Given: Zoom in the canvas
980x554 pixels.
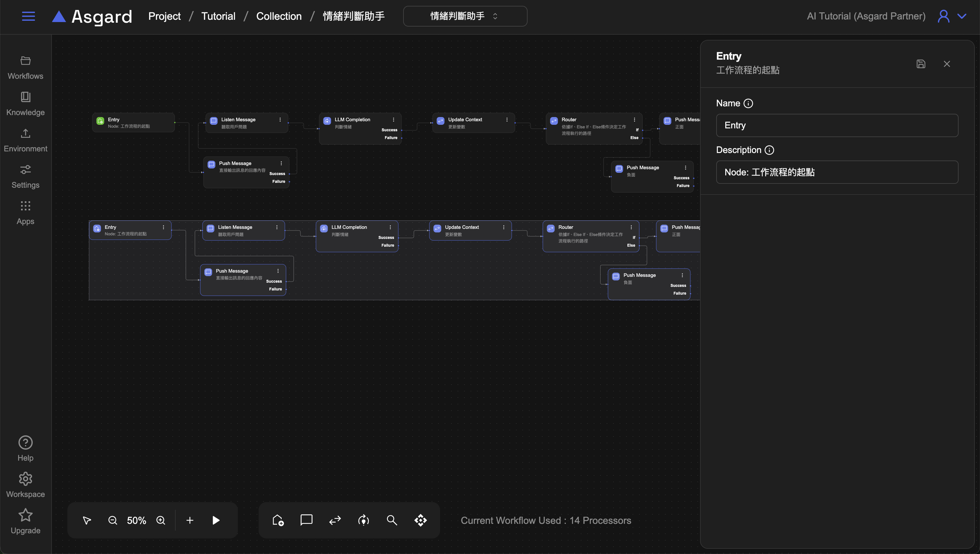Looking at the screenshot, I should (161, 520).
